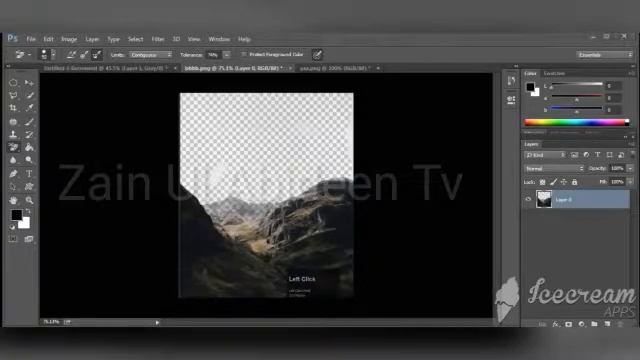Select the Elliptical Marquee tool
This screenshot has height=360, width=640.
pos(13,83)
